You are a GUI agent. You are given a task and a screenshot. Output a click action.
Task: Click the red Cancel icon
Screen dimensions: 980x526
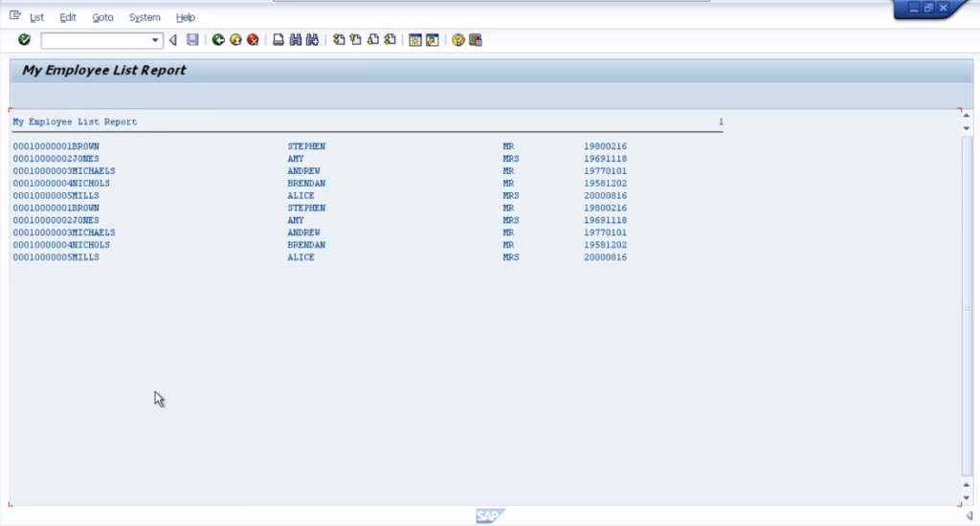(x=253, y=40)
